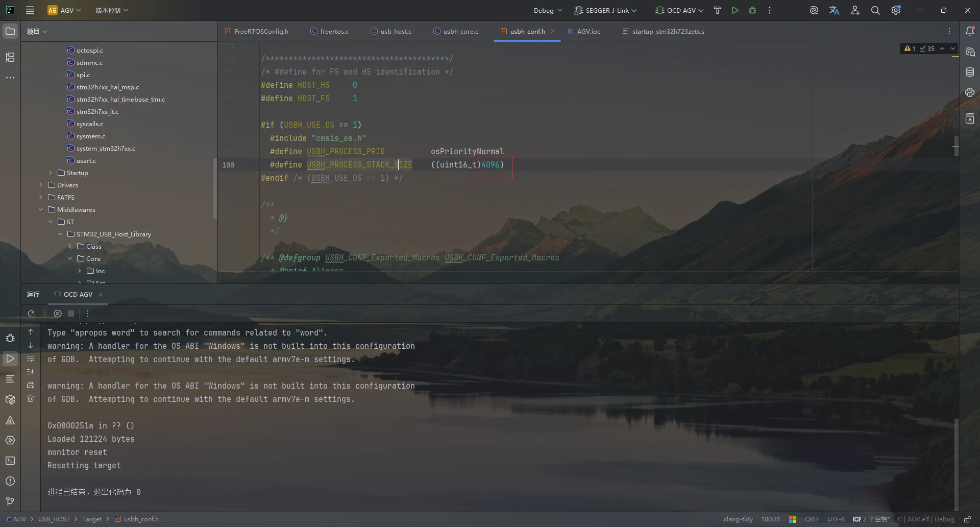Viewport: 980px width, 527px height.
Task: Open the AI assistant swirl icon
Action: [x=814, y=10]
